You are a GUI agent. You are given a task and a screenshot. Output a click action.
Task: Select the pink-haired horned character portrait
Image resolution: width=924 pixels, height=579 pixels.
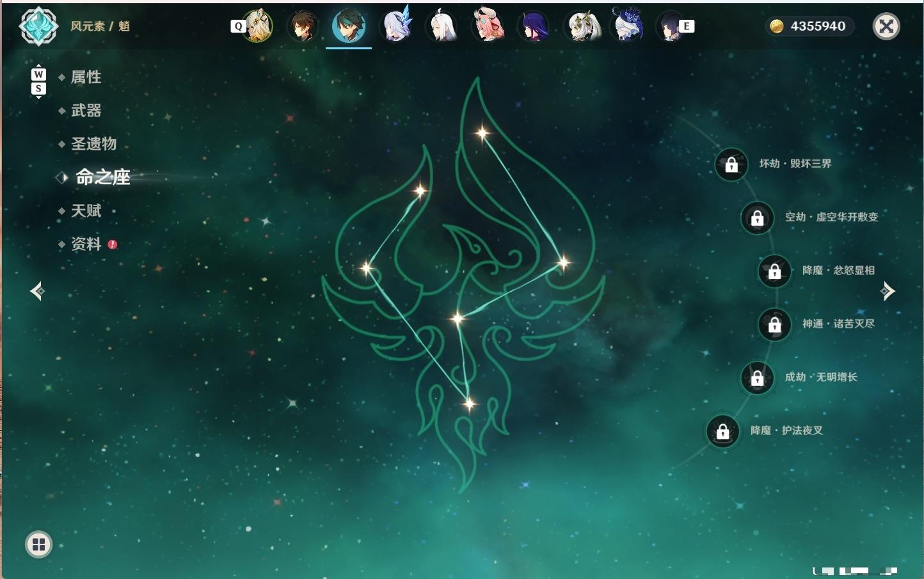[488, 26]
